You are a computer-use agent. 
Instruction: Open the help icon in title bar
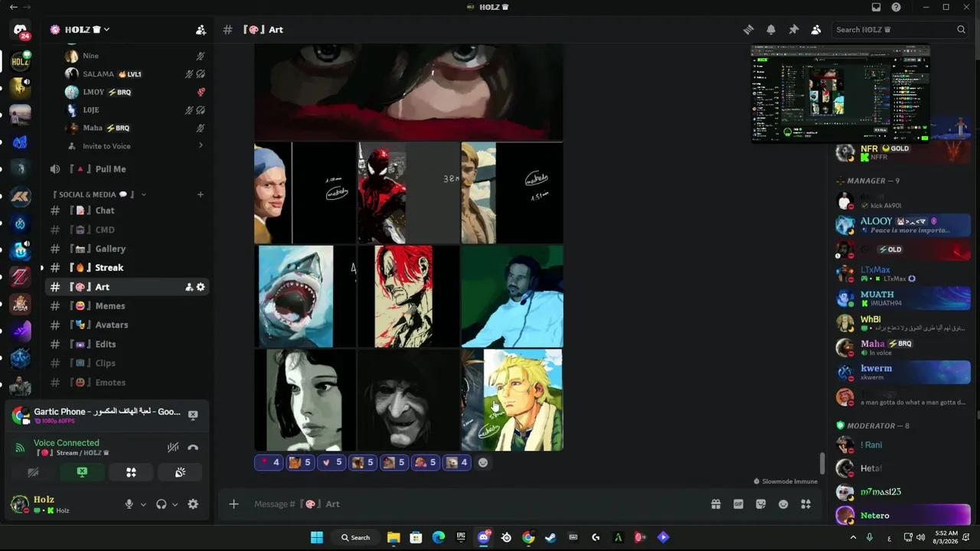pos(896,7)
